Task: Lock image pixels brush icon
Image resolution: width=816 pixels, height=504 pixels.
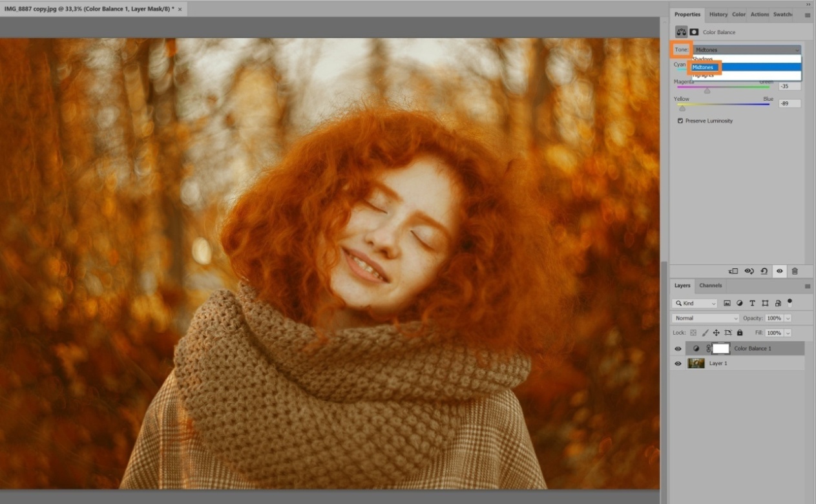Action: pyautogui.click(x=705, y=333)
